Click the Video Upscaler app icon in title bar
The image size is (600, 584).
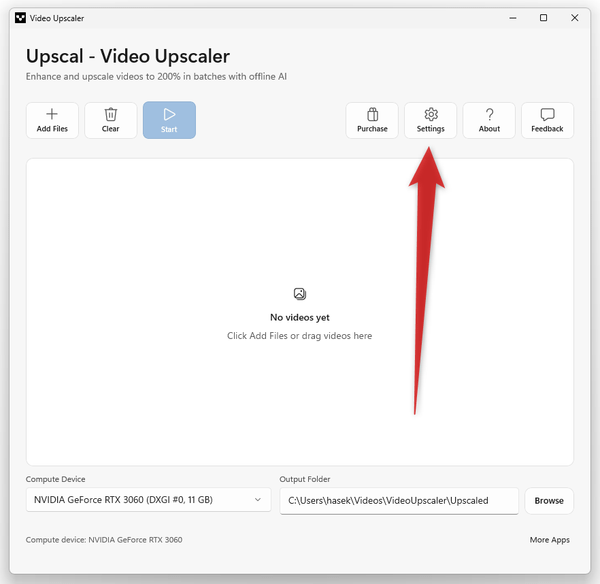(20, 18)
